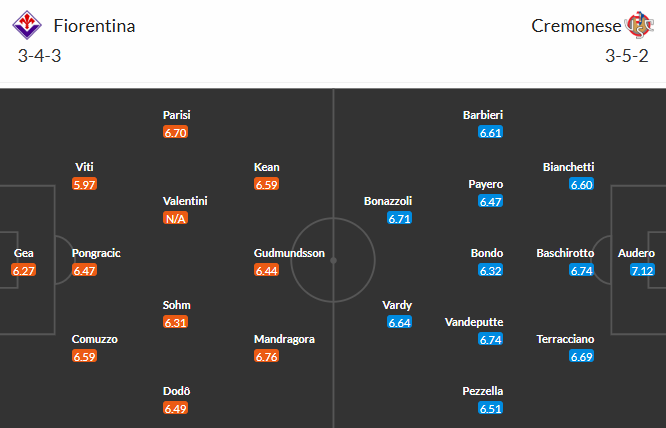Click the Cremonese club crest icon
Image resolution: width=666 pixels, height=428 pixels.
(637, 24)
